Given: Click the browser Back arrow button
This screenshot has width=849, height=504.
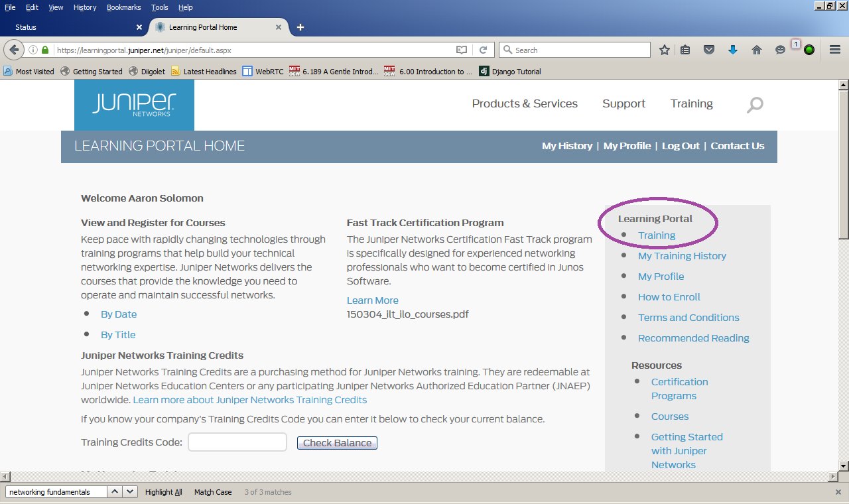Looking at the screenshot, I should pos(14,50).
